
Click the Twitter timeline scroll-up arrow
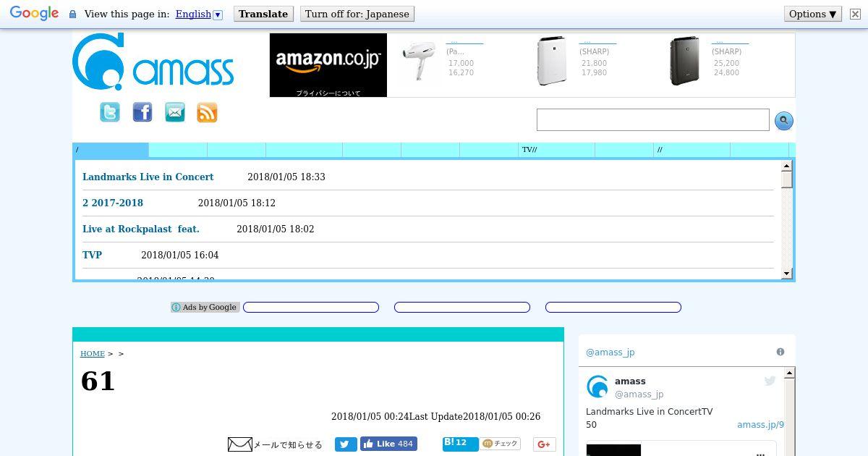tap(789, 373)
